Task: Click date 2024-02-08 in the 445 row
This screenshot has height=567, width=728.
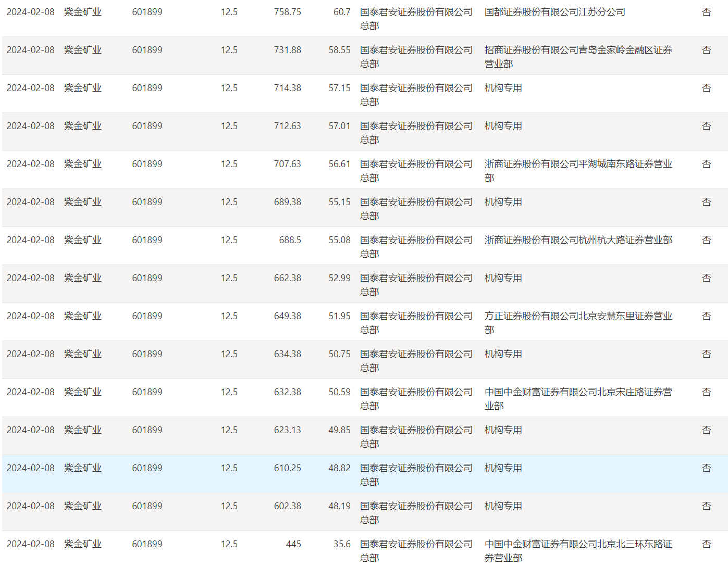Action: pos(31,544)
